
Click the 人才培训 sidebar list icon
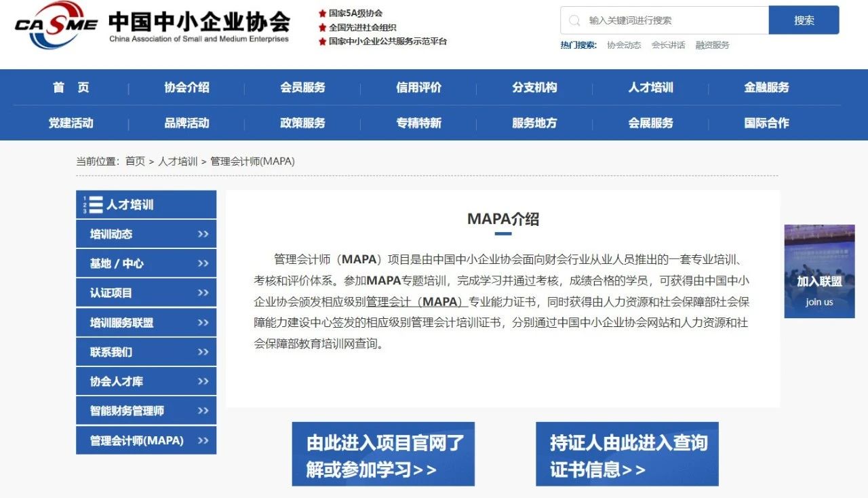(94, 205)
